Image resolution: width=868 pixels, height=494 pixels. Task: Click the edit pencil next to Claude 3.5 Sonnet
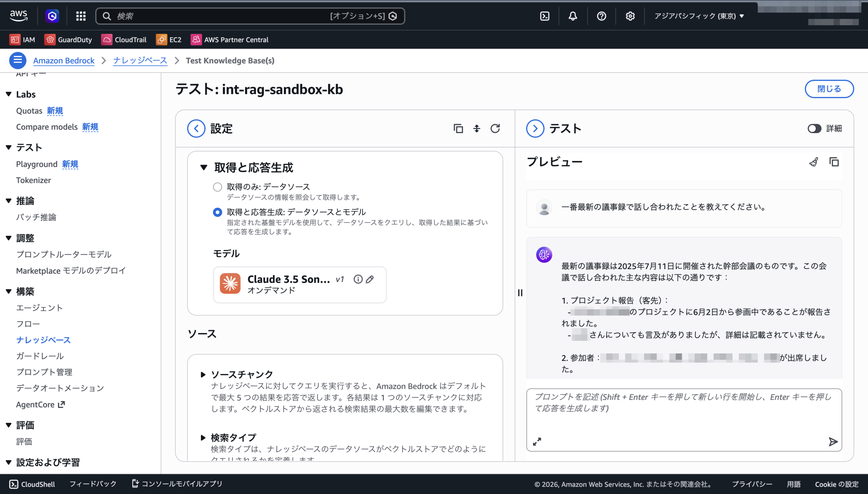click(x=370, y=279)
